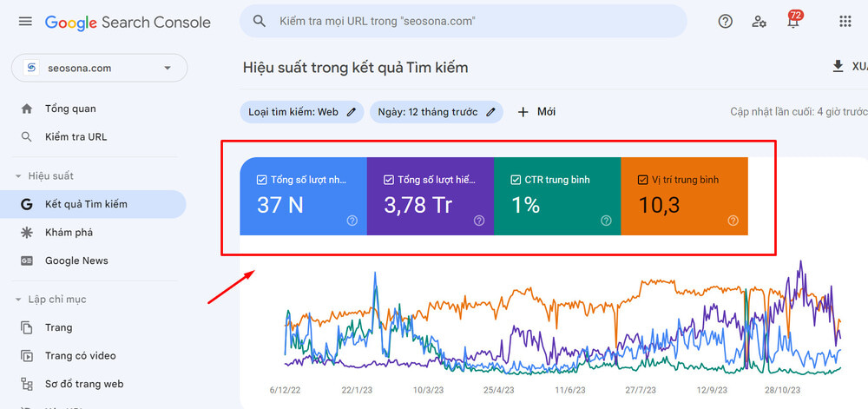
Task: Open users and permissions settings icon
Action: (x=759, y=22)
